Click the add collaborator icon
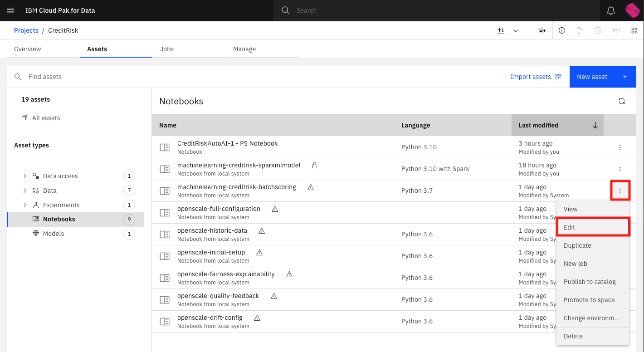The height and width of the screenshot is (352, 644). (542, 30)
